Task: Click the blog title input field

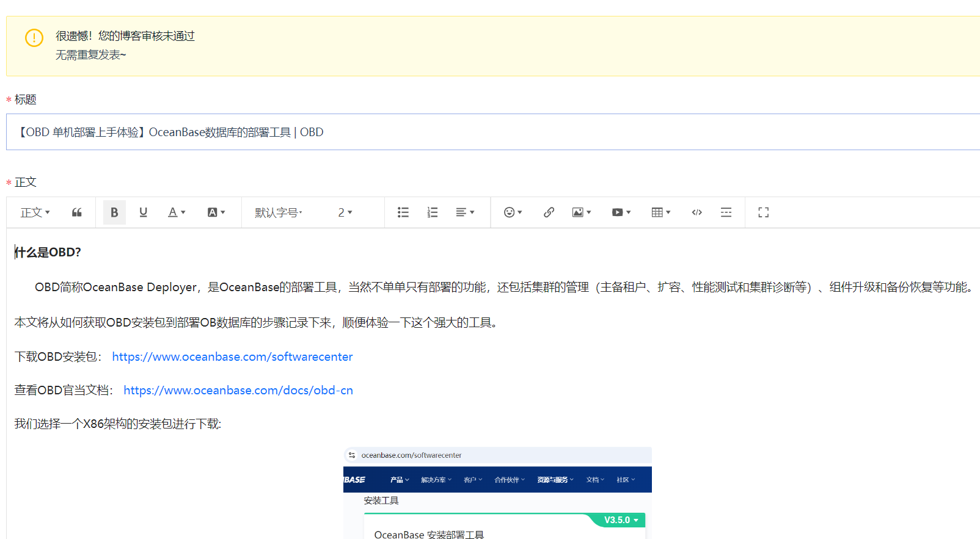Action: (493, 132)
